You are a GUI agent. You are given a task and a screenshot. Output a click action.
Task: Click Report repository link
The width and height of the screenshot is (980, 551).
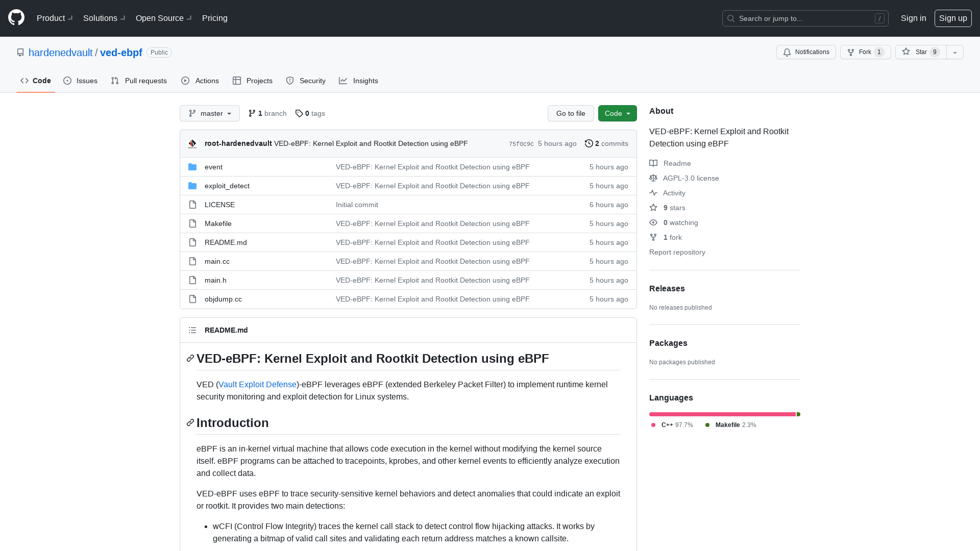pyautogui.click(x=677, y=252)
